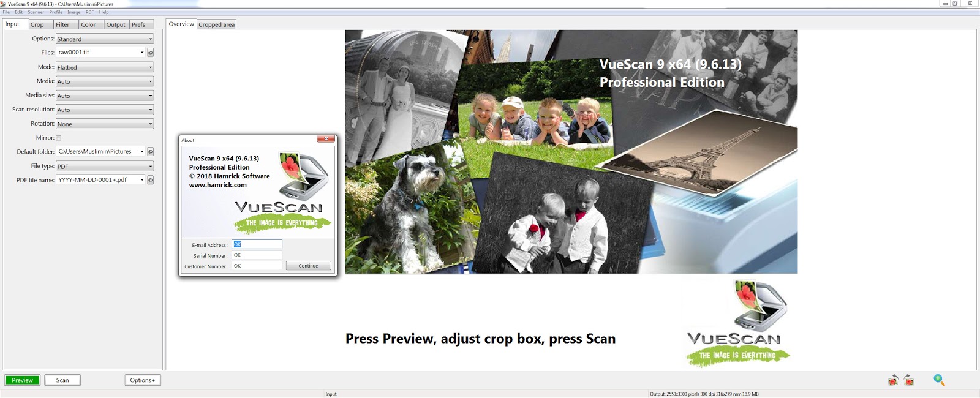This screenshot has width=980, height=398.
Task: Click the VueScan icon in the title bar
Action: point(3,4)
